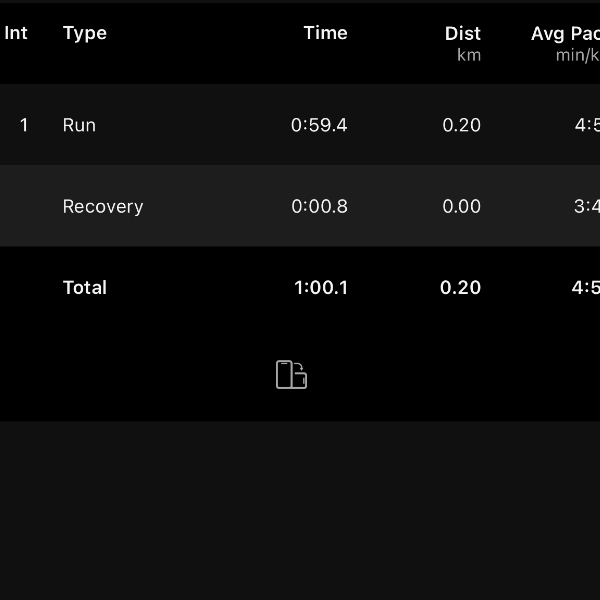Viewport: 600px width, 600px height.
Task: Click the Run average pace value
Action: click(x=587, y=125)
